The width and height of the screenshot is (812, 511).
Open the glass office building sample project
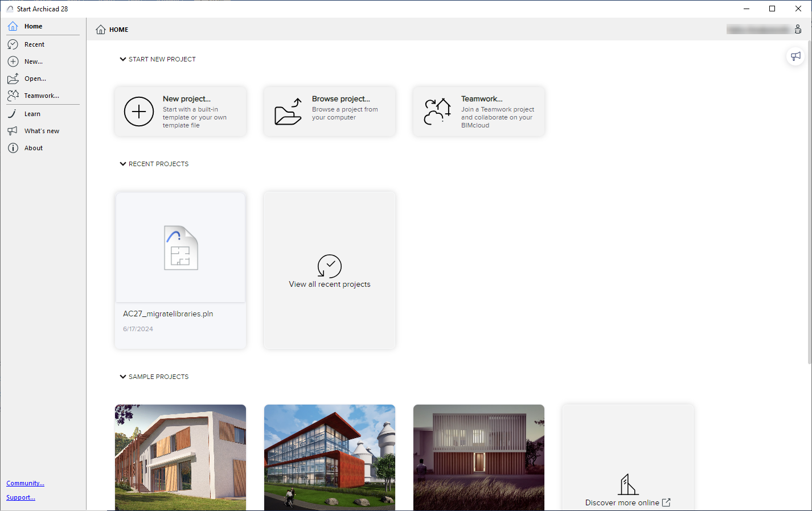click(330, 458)
